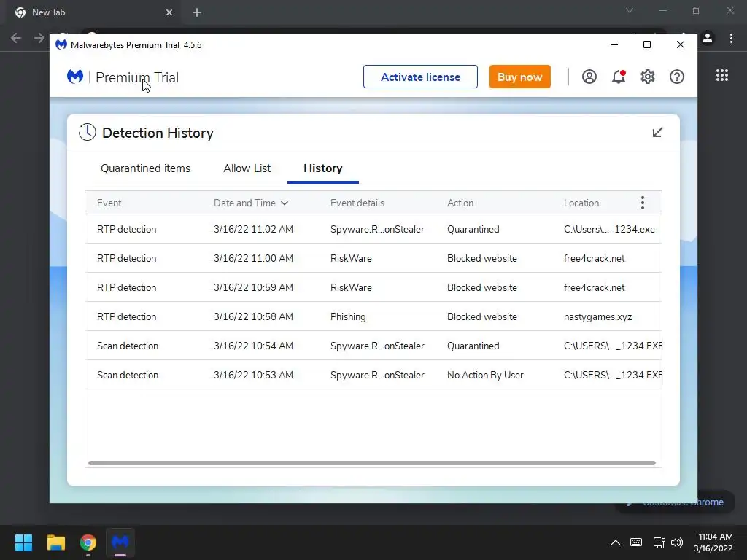Click the Event details column header

(x=357, y=203)
